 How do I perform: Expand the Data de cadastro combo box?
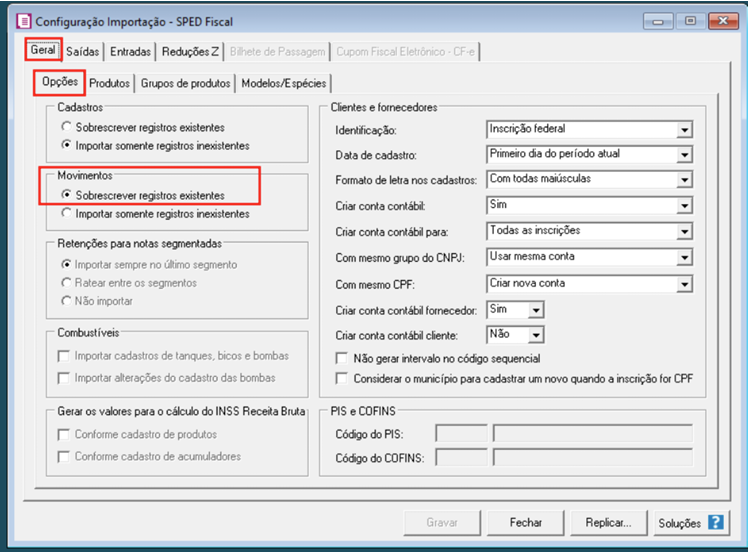(x=684, y=155)
